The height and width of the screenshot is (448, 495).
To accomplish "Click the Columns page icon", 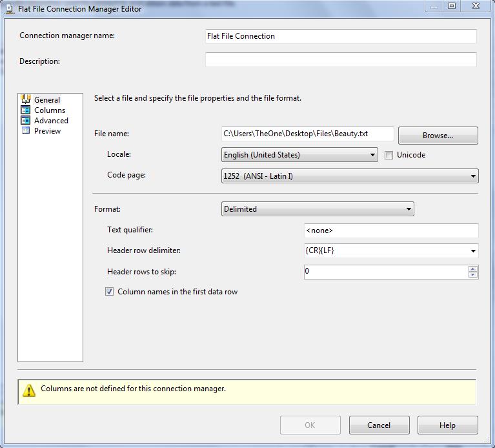I will click(x=26, y=110).
